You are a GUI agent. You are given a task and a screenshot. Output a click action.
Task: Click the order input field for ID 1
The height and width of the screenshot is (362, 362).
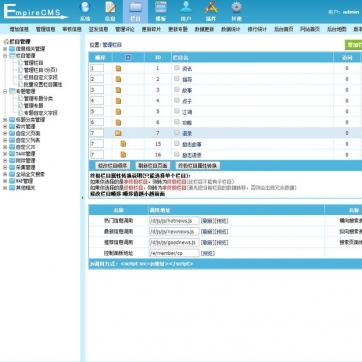pyautogui.click(x=97, y=68)
